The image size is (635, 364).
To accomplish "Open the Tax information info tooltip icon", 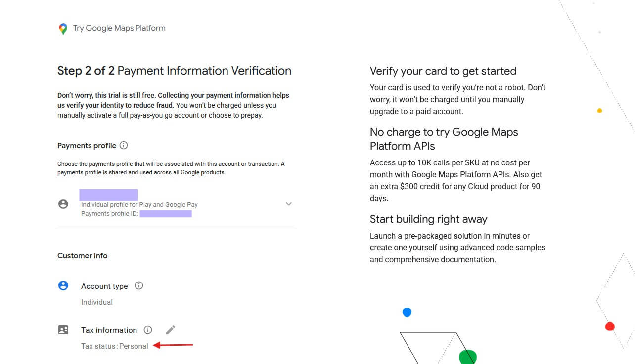I will (148, 330).
